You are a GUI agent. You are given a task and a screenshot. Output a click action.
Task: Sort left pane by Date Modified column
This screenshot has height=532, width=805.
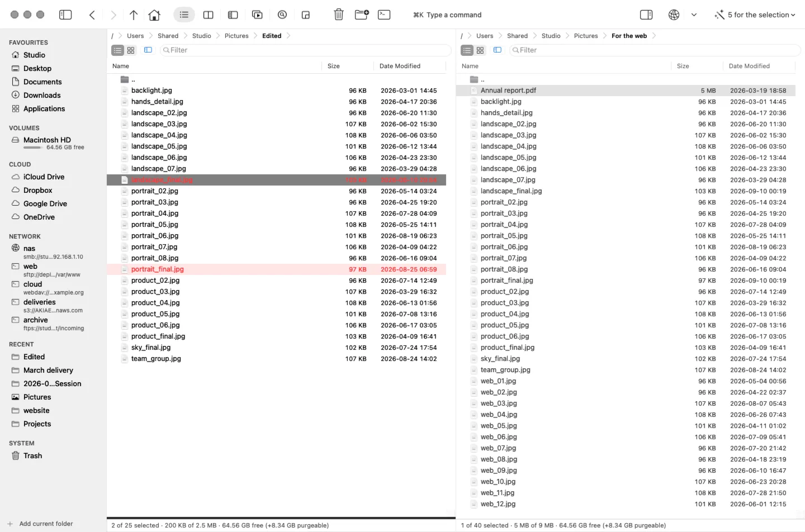[x=400, y=66]
